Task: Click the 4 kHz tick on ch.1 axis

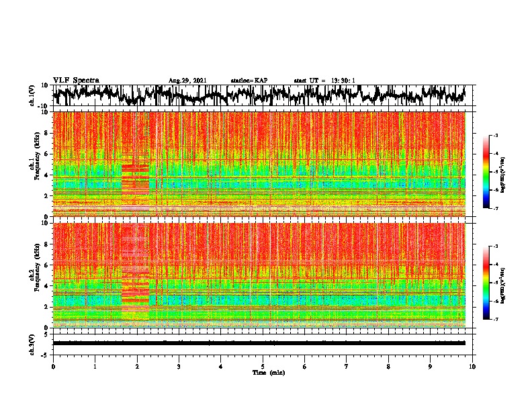Action: [46, 175]
